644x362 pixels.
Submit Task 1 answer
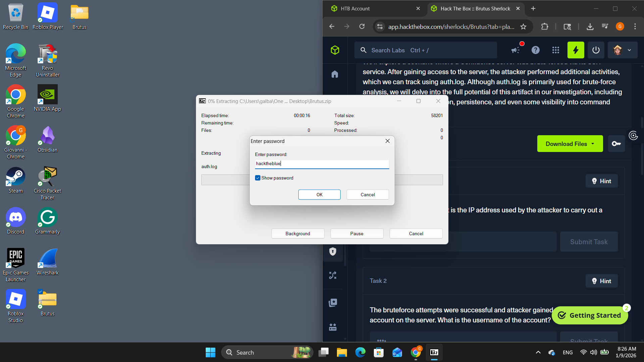[589, 242]
